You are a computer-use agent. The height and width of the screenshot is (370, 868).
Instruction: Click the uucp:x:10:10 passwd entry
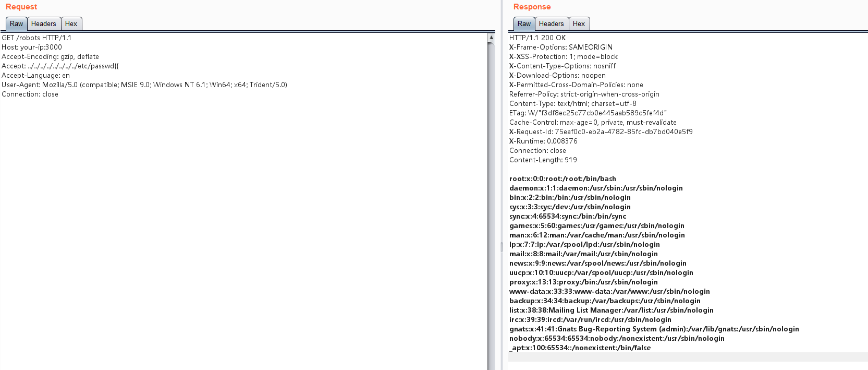[x=601, y=273]
